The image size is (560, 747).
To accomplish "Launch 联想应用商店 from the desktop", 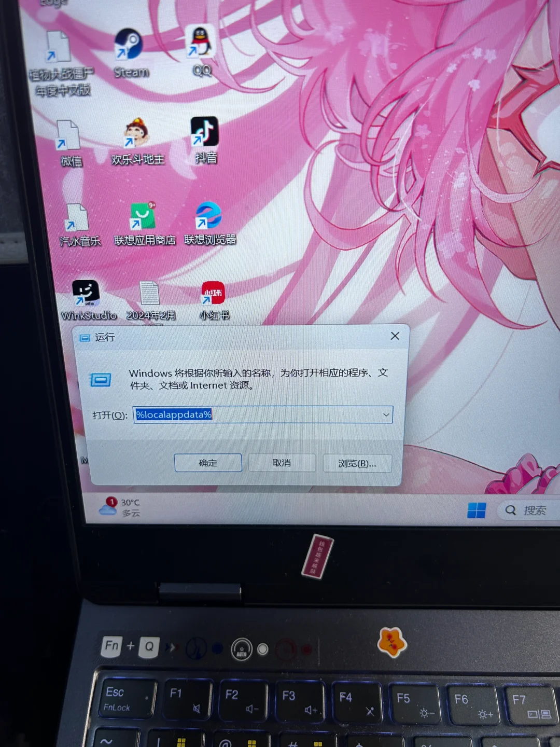I will click(144, 224).
